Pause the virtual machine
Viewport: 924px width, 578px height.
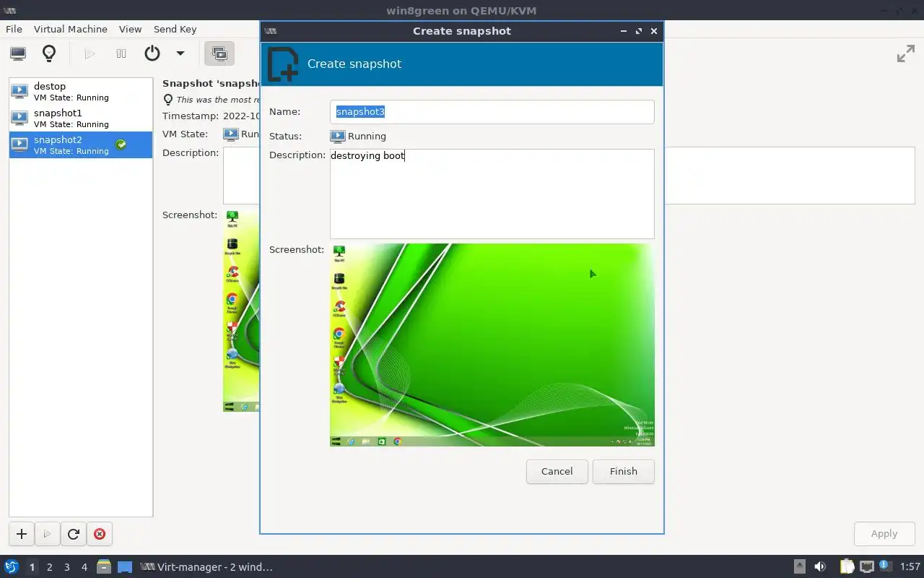121,53
